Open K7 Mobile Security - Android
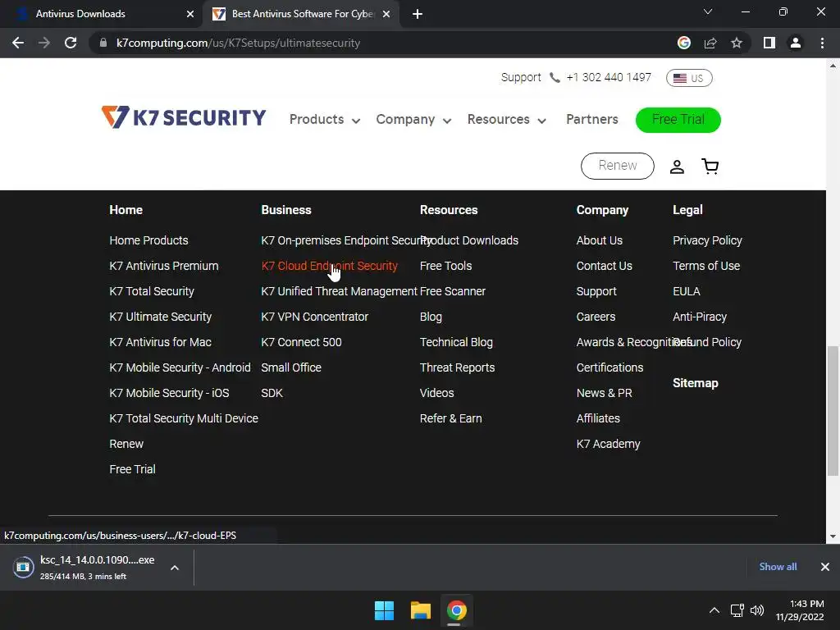The width and height of the screenshot is (840, 630). coord(180,367)
